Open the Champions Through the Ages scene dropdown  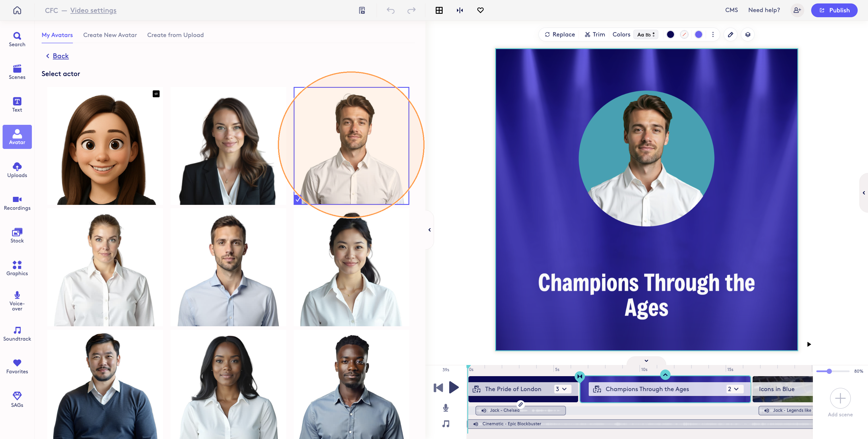733,389
